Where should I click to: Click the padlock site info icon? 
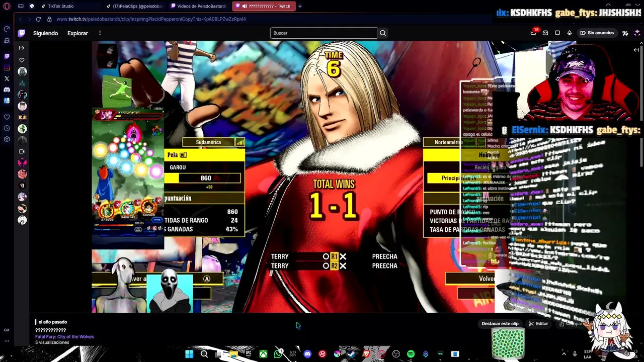click(x=49, y=19)
